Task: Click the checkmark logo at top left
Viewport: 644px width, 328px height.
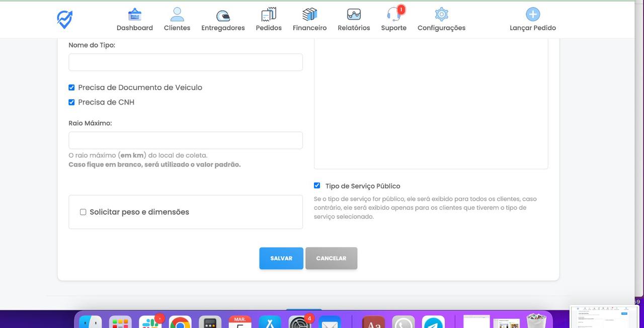Action: click(x=64, y=19)
